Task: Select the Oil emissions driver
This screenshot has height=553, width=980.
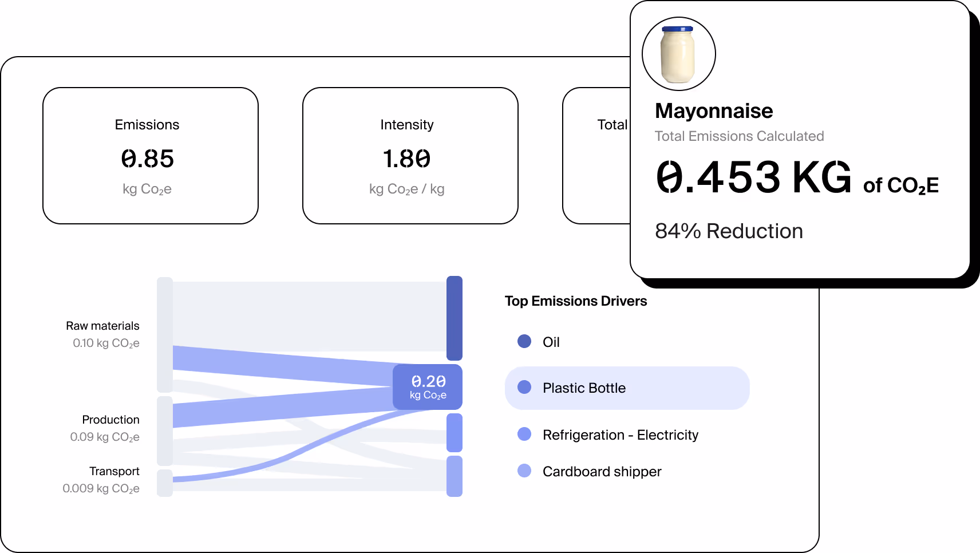Action: click(551, 342)
